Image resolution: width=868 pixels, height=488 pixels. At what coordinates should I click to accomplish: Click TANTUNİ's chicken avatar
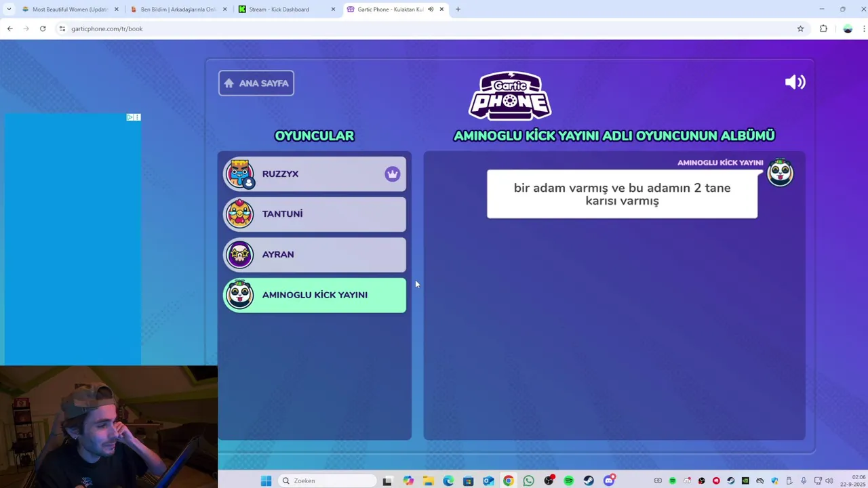click(240, 214)
